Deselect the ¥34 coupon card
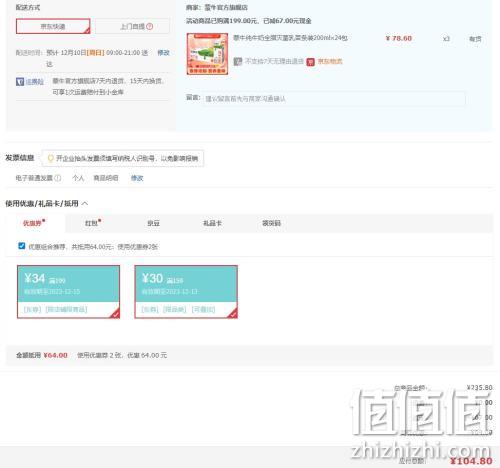The width and height of the screenshot is (500, 468). click(x=68, y=292)
